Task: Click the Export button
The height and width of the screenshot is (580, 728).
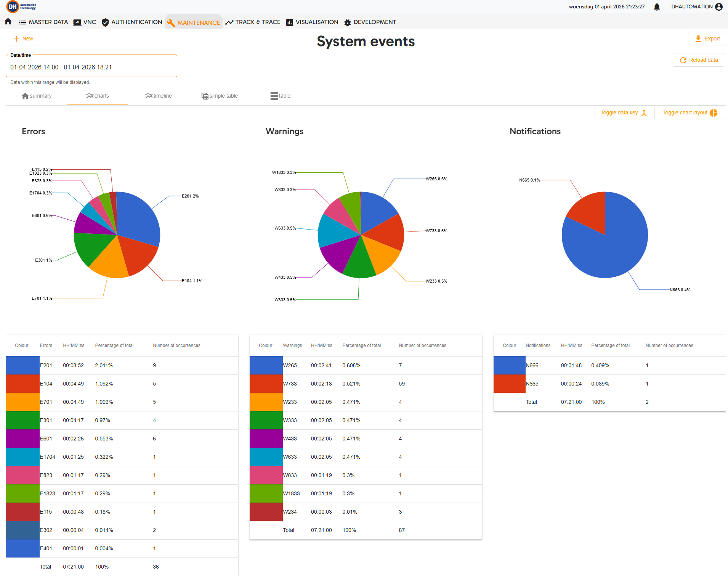Action: (707, 39)
